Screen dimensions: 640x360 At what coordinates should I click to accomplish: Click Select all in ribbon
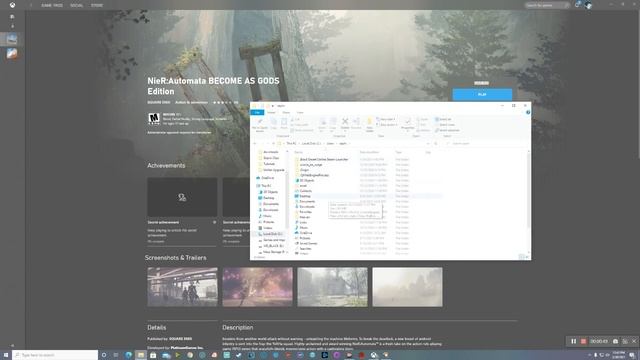(x=444, y=119)
